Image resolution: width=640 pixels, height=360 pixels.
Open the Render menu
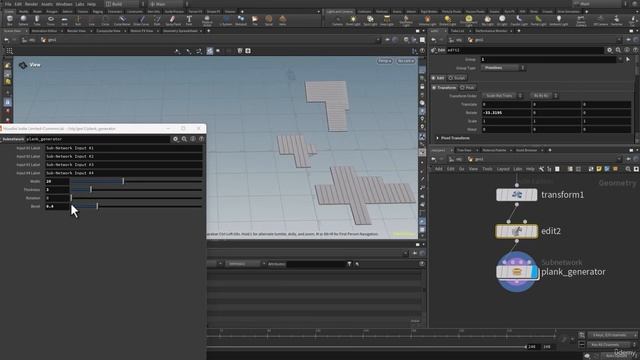(31, 4)
